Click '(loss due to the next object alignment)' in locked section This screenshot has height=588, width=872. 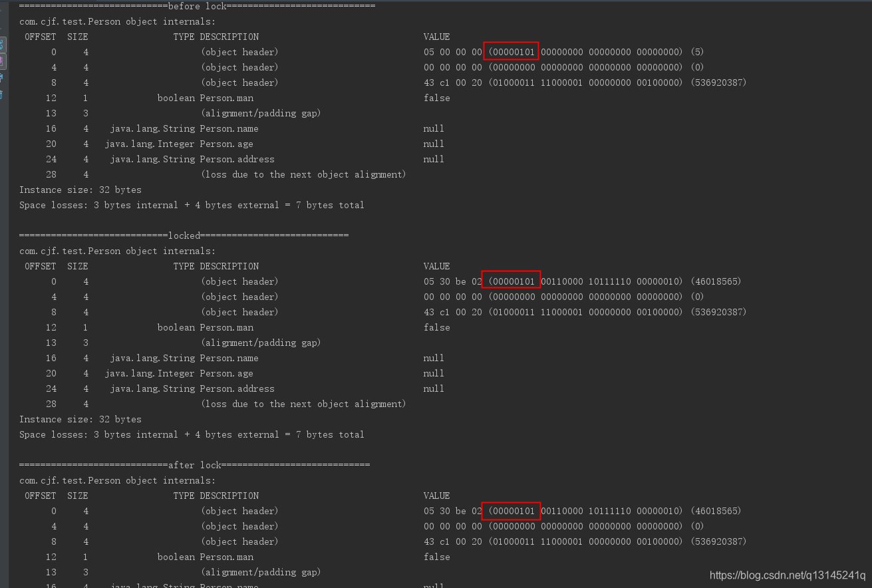303,404
